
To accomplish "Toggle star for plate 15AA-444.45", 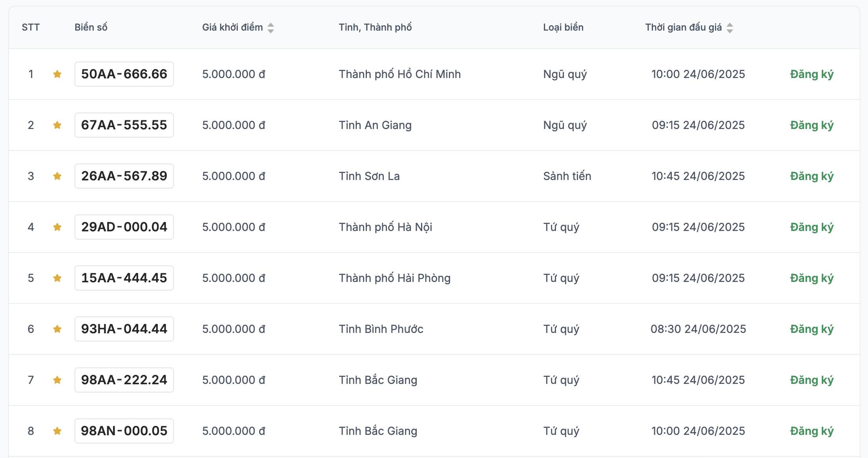I will (x=57, y=278).
